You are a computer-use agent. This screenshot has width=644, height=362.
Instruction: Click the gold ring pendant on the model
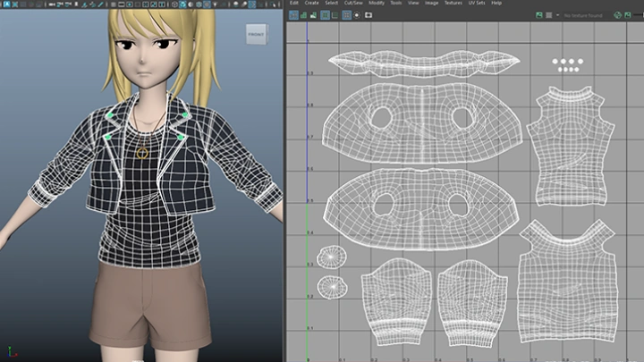(x=142, y=154)
